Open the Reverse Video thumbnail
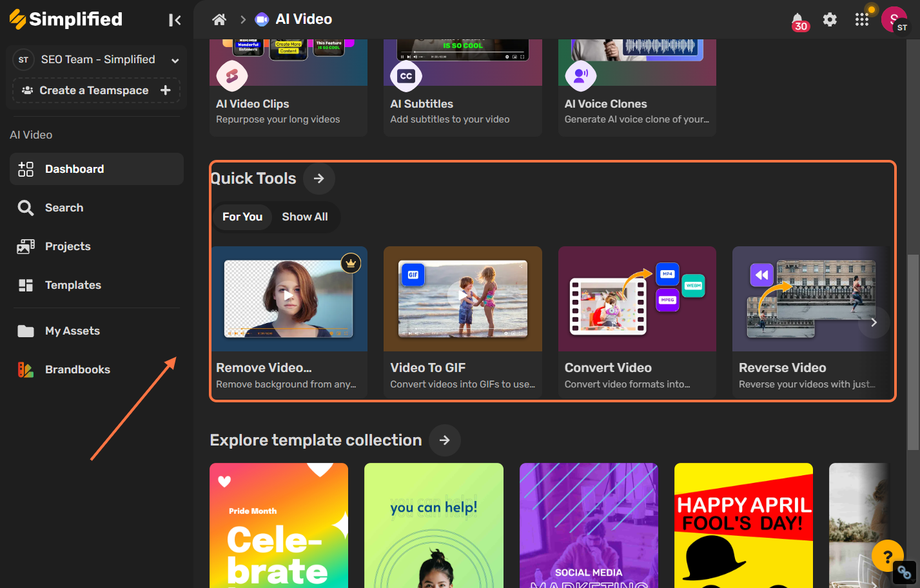 pyautogui.click(x=811, y=299)
